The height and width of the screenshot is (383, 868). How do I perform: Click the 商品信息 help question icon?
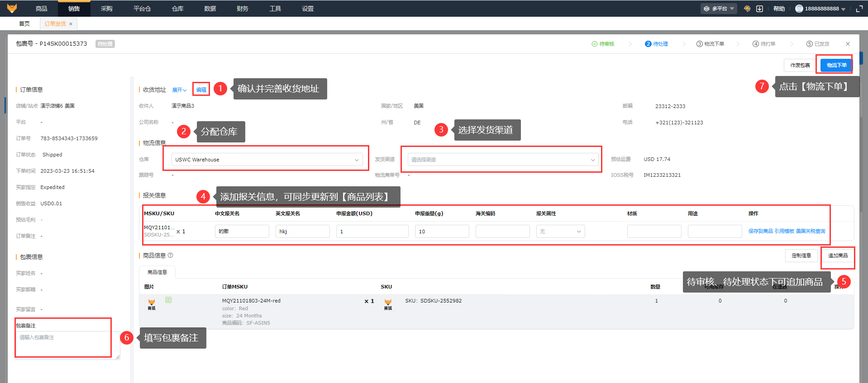pos(171,255)
